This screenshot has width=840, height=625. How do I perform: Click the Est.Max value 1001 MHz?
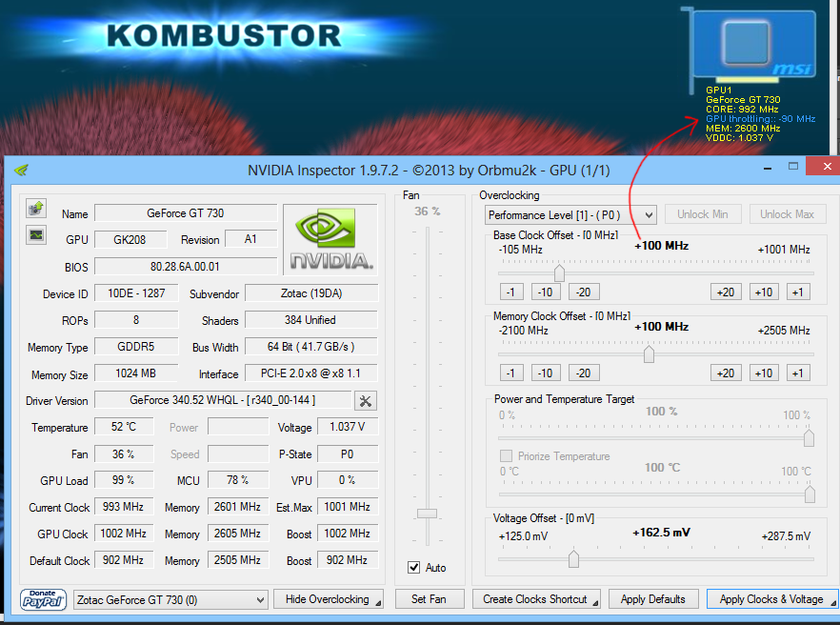pos(347,507)
